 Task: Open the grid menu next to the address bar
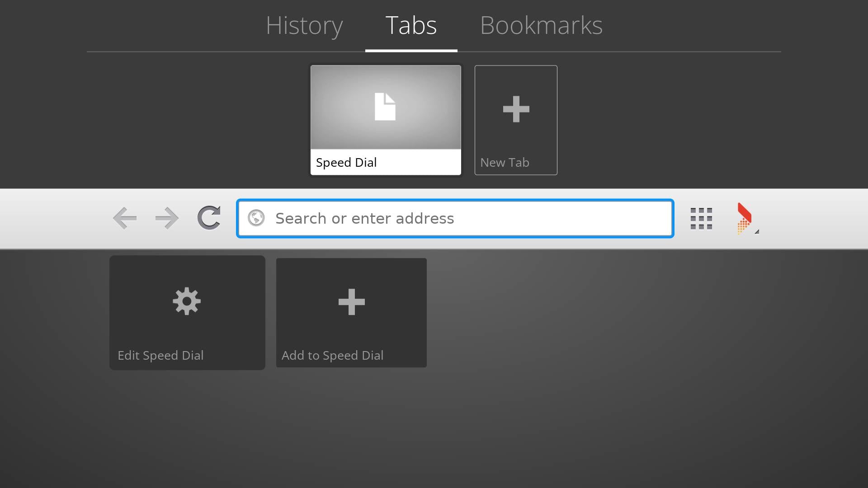(x=701, y=218)
